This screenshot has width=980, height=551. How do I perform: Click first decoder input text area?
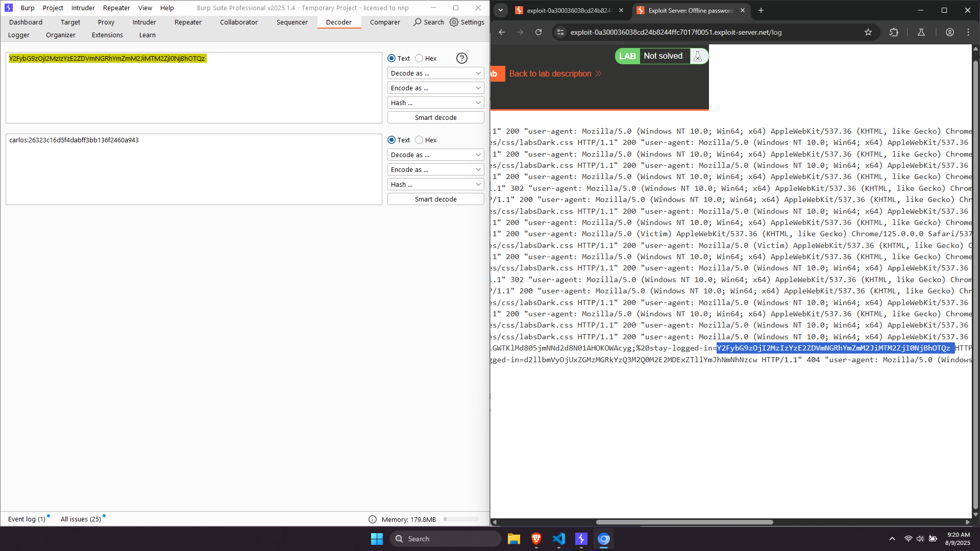click(x=194, y=88)
